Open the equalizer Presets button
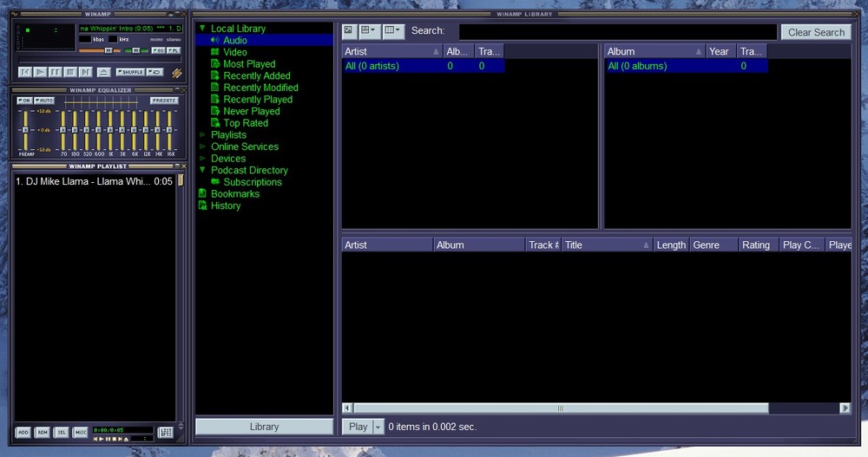Image resolution: width=868 pixels, height=457 pixels. pyautogui.click(x=164, y=101)
